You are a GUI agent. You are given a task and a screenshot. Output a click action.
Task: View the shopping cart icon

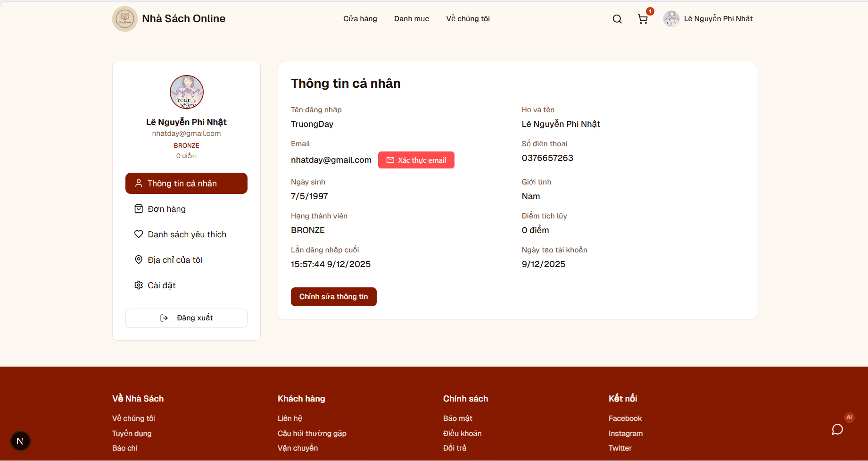tap(643, 19)
